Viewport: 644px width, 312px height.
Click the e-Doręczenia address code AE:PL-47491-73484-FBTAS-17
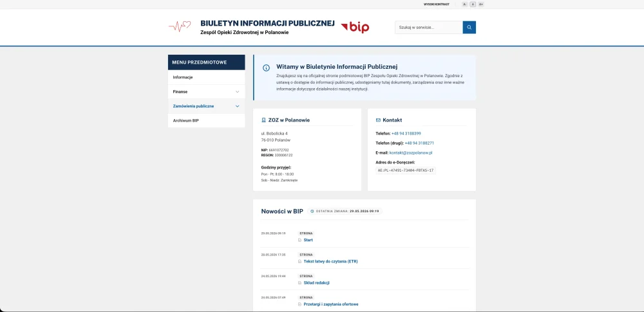[406, 170]
